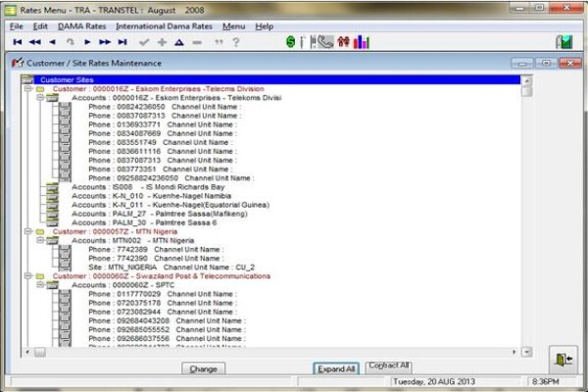Select Phone 0117770029 row
The height and width of the screenshot is (392, 588).
point(163,294)
